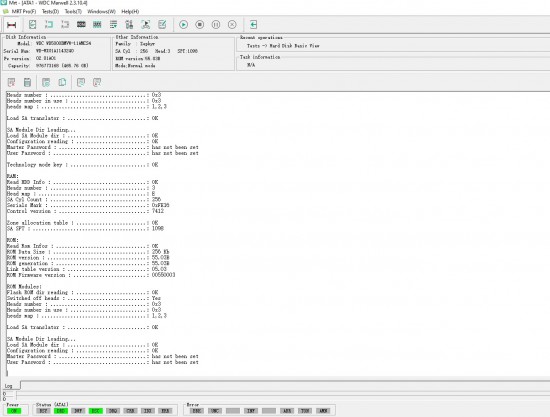
Task: Click the 'Link table version' log line
Action: pyautogui.click(x=87, y=269)
